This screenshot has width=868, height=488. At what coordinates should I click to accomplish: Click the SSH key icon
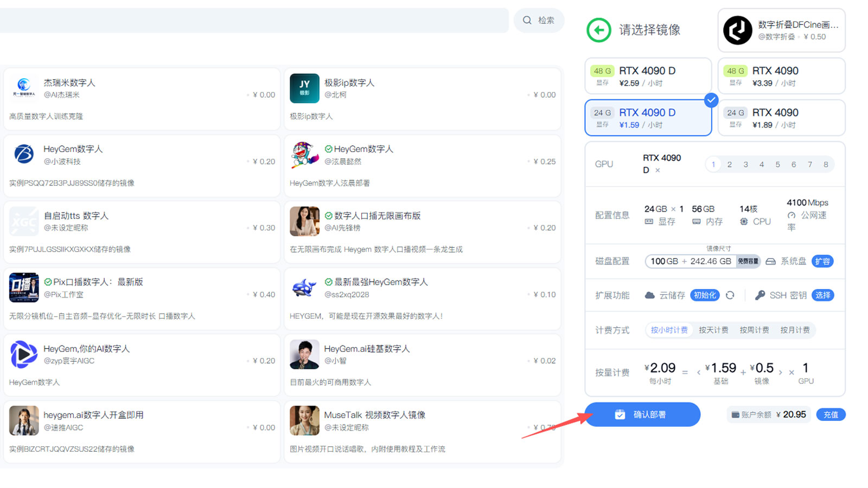[x=760, y=295]
